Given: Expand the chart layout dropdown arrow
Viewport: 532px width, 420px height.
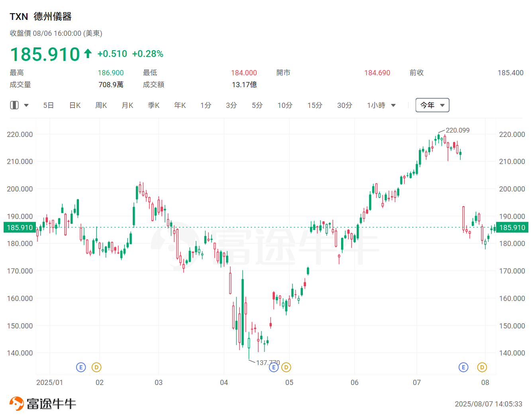Looking at the screenshot, I should 26,105.
